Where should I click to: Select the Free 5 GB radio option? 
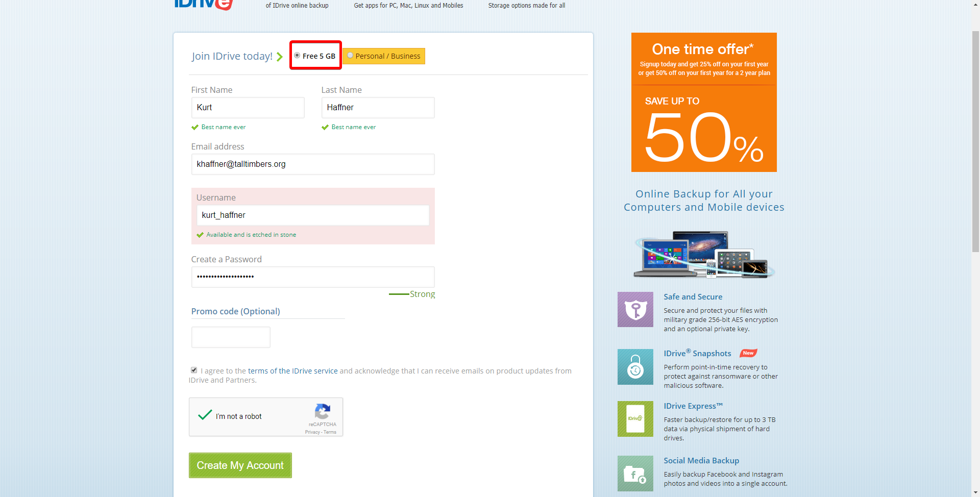point(297,56)
